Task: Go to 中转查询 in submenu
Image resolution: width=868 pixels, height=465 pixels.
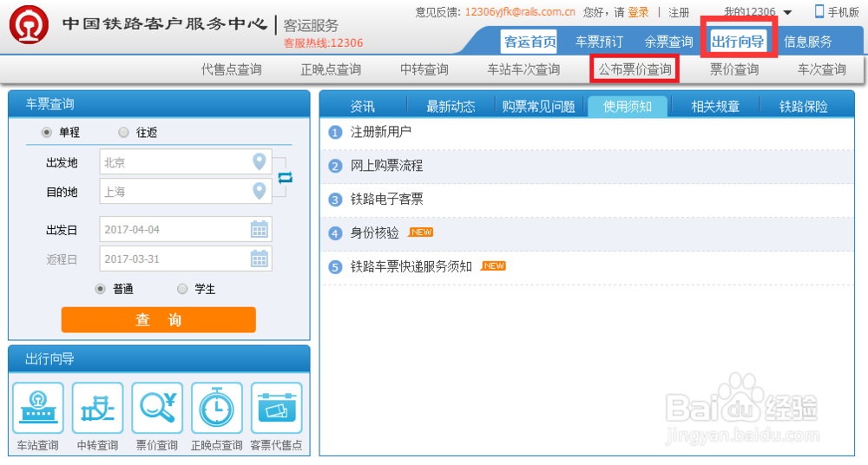Action: pyautogui.click(x=424, y=69)
